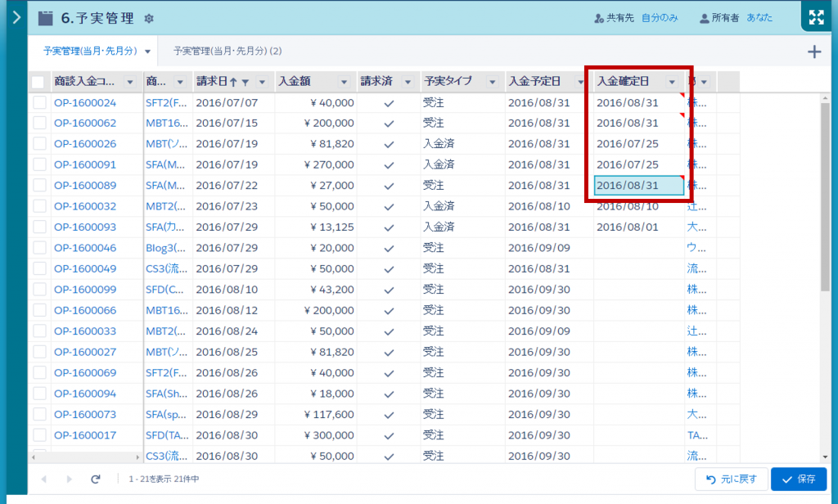Open the SFD(TA... deal link
The image size is (838, 504).
[x=167, y=435]
